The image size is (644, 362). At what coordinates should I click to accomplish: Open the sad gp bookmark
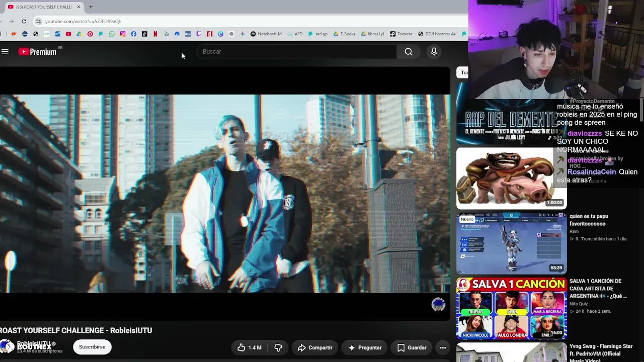318,34
